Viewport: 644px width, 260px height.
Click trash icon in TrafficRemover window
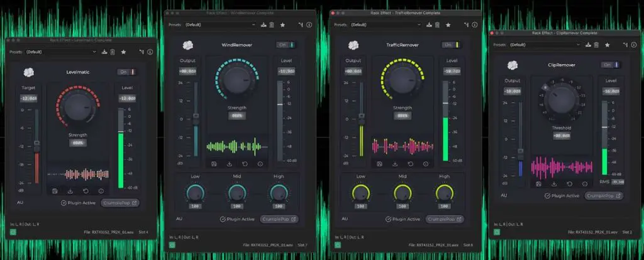(x=437, y=25)
